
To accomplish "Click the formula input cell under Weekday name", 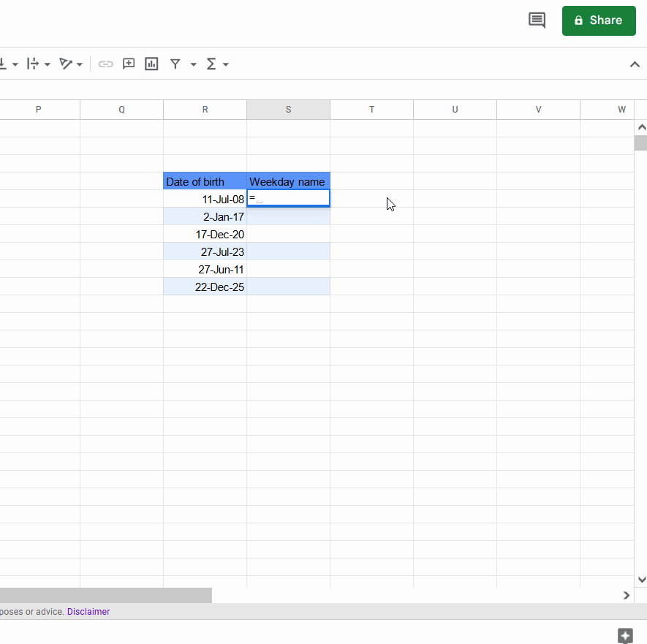I will click(289, 198).
